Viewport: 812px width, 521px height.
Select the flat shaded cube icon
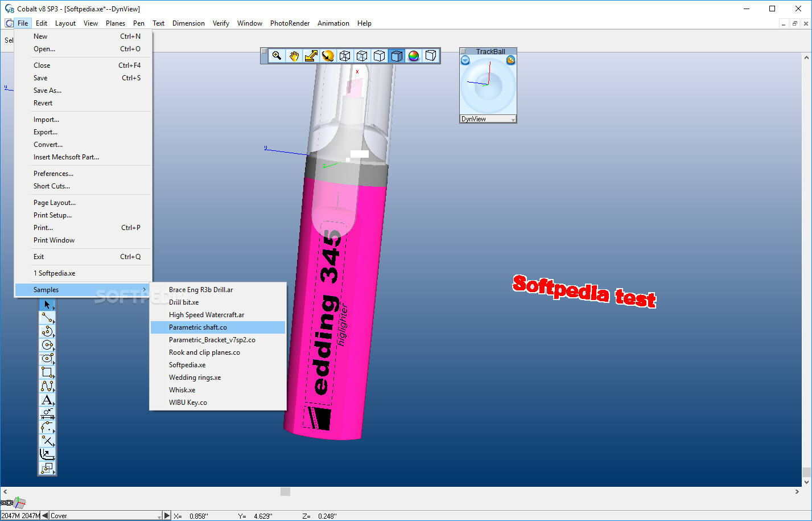click(x=397, y=56)
